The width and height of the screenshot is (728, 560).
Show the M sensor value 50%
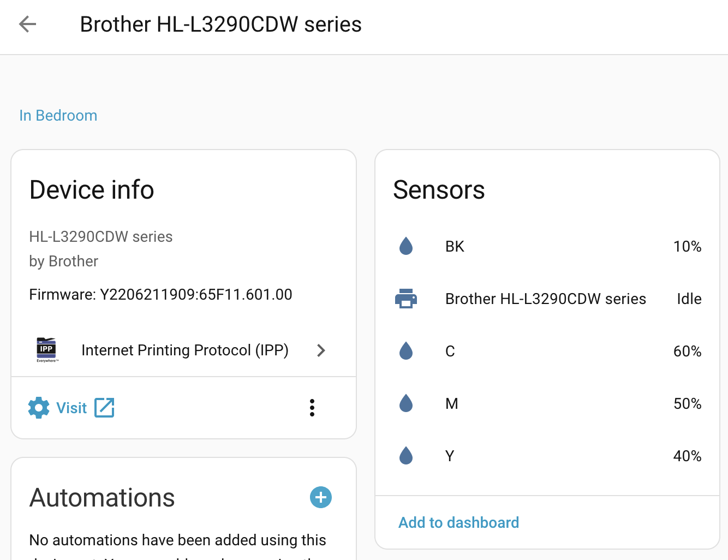(x=687, y=403)
